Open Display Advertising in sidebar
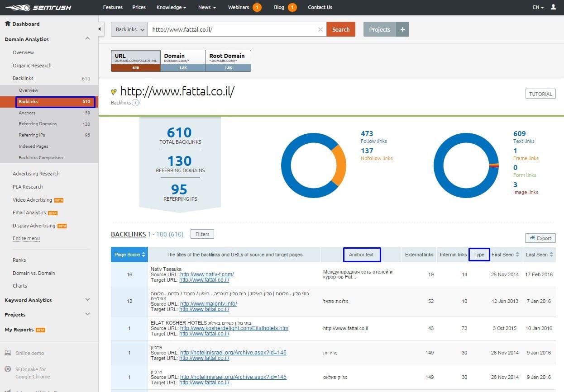This screenshot has width=564, height=392. coord(34,226)
